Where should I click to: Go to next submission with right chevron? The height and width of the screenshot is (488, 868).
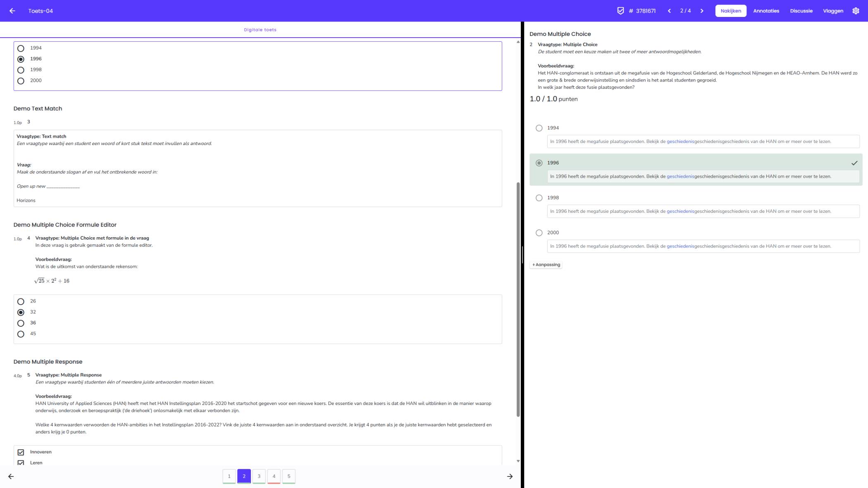pos(702,11)
